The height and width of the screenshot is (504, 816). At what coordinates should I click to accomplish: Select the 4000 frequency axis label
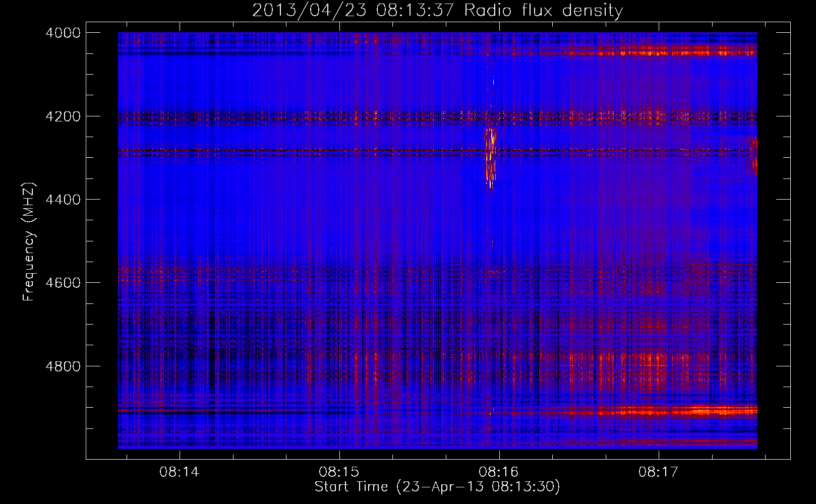[63, 33]
